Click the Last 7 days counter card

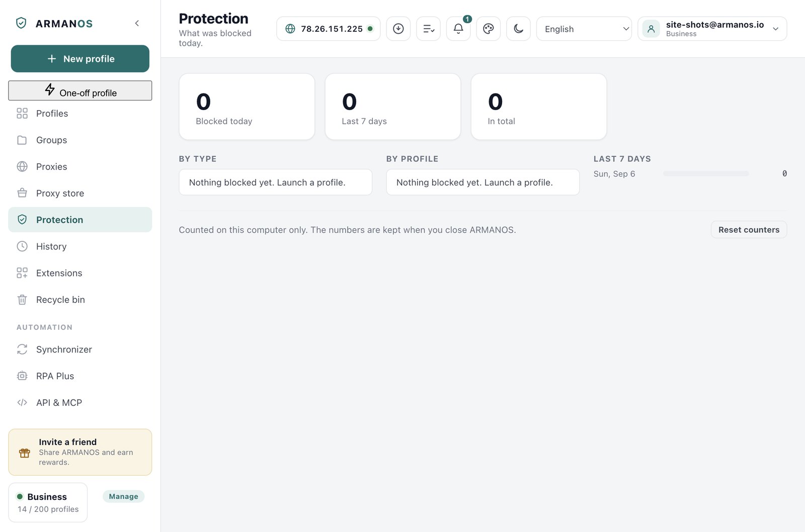click(x=393, y=107)
